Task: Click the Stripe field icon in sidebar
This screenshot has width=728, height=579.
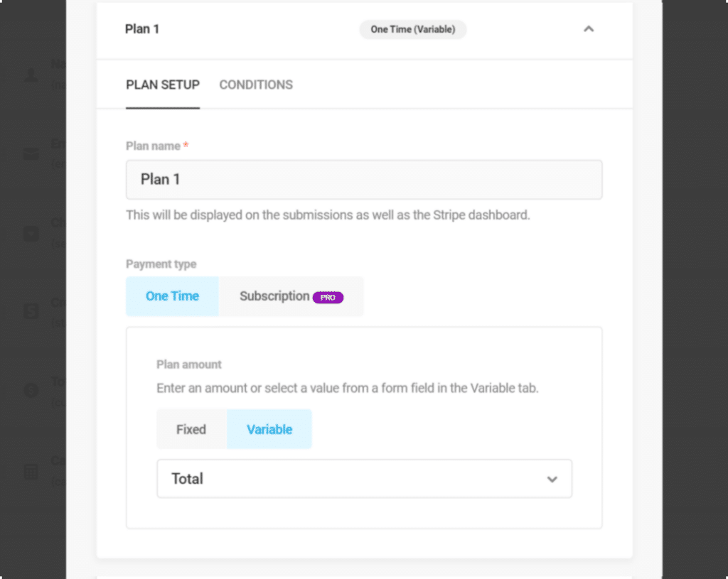Action: click(31, 311)
